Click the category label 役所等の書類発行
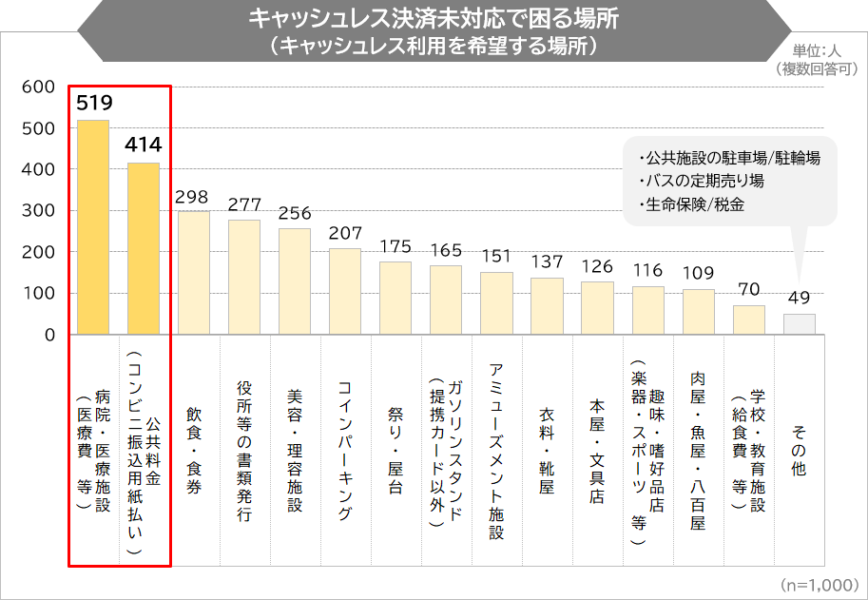868x600 pixels. [x=244, y=450]
